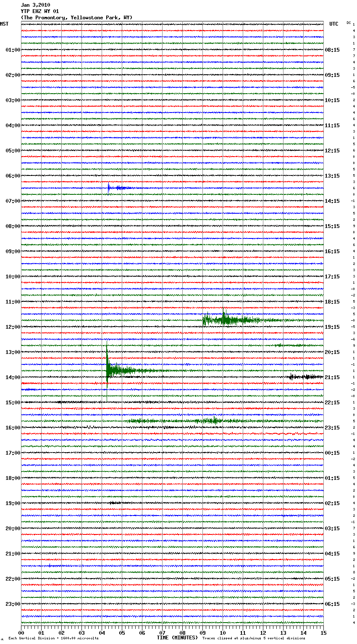This screenshot has height=644, width=357.
Task: Select the 09:00 MST time label
Action: [13, 251]
